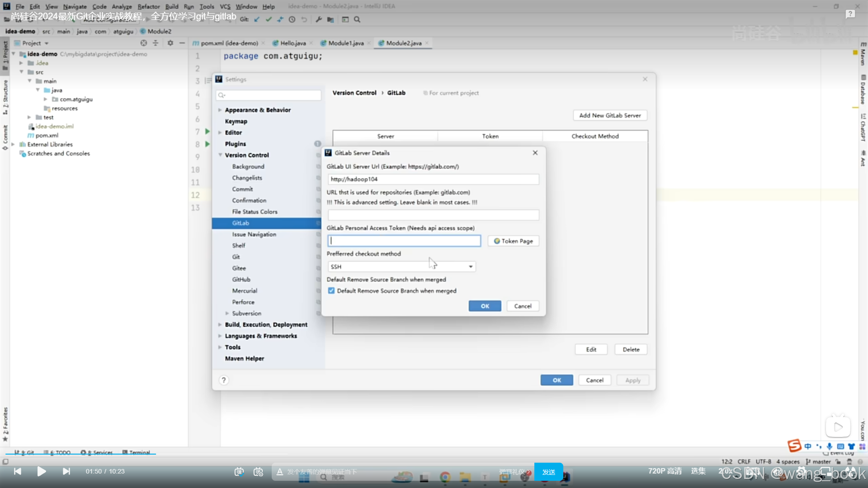This screenshot has height=488, width=868.
Task: Click the Search Everywhere magnifier icon
Action: tap(357, 19)
